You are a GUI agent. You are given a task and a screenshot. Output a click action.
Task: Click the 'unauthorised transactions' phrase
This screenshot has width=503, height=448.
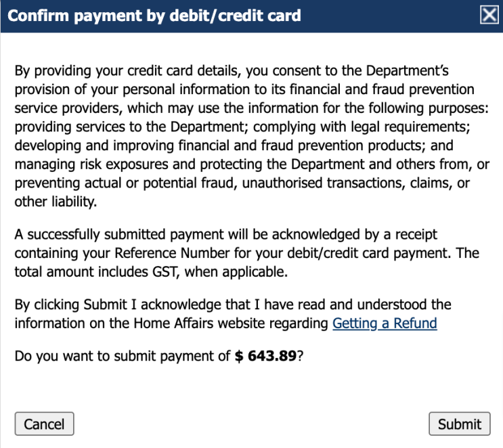[324, 183]
